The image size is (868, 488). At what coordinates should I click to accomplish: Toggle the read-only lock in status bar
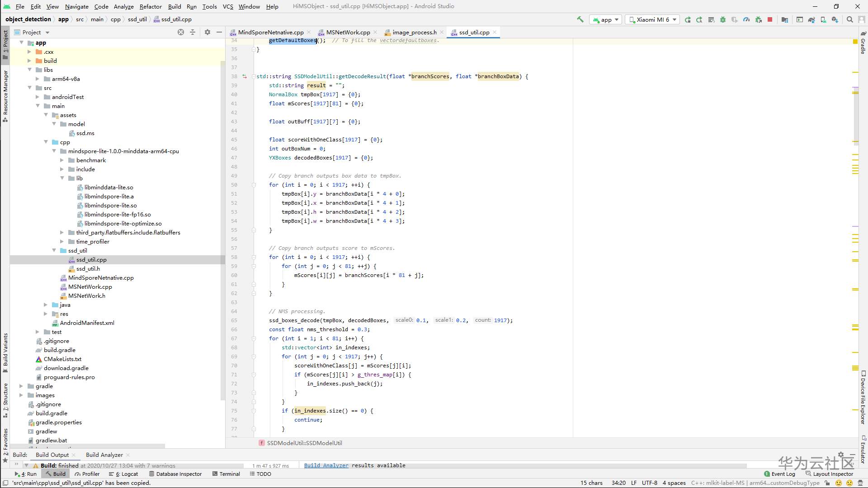click(827, 483)
